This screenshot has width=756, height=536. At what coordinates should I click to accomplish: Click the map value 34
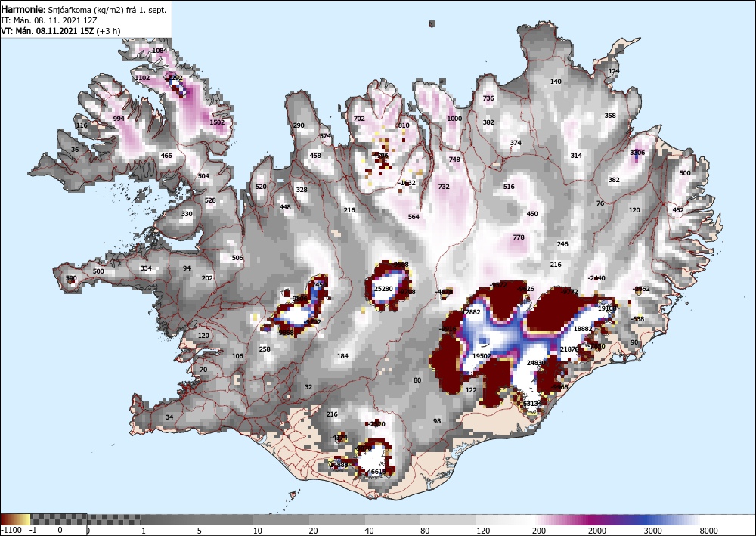[169, 417]
